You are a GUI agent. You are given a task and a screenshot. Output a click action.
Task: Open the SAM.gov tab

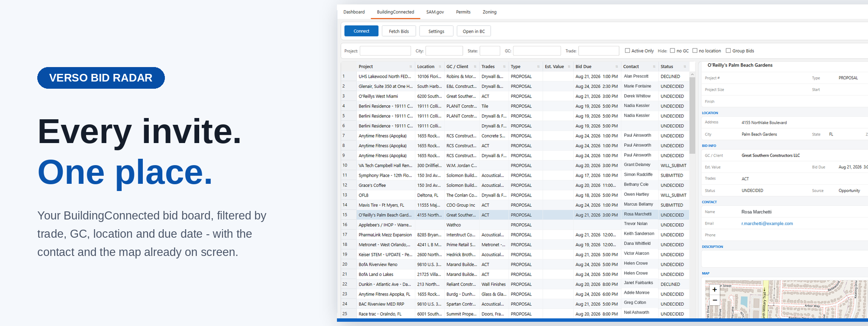click(435, 12)
